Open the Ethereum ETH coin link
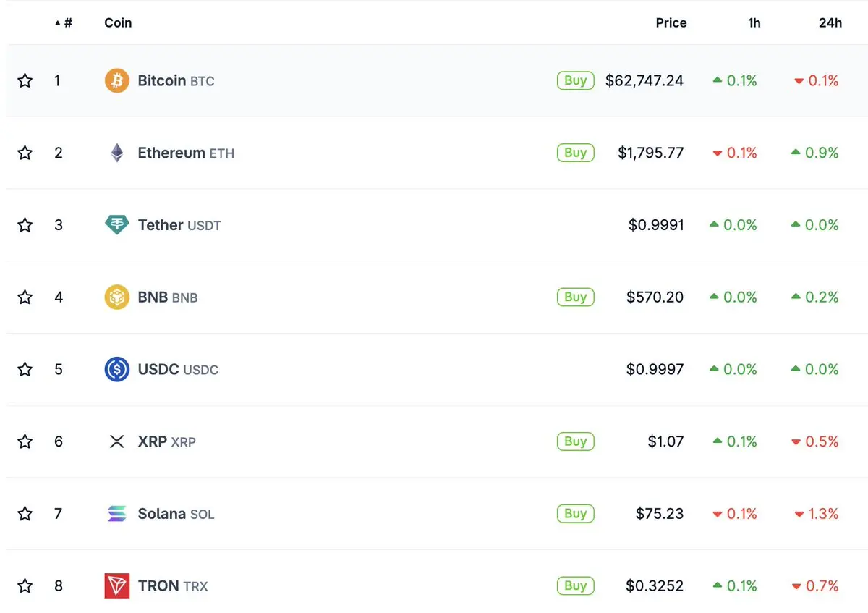The width and height of the screenshot is (868, 613). point(186,153)
